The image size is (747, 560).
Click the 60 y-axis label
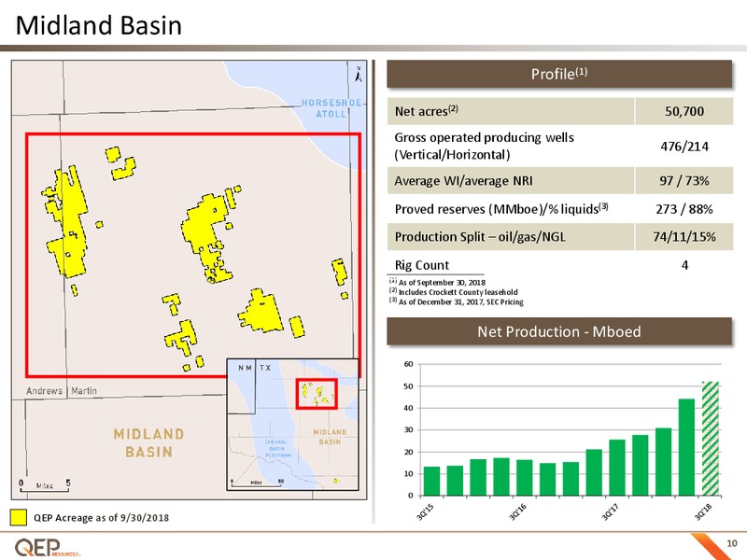[408, 364]
